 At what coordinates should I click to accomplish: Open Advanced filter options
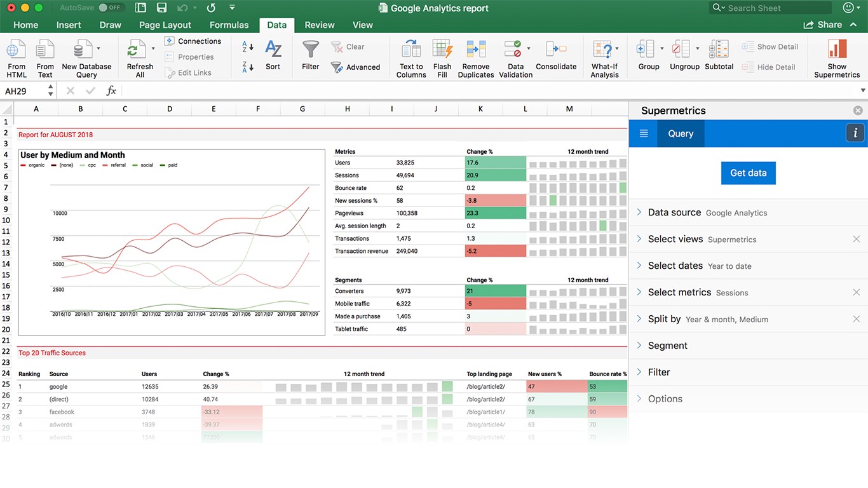pos(356,67)
